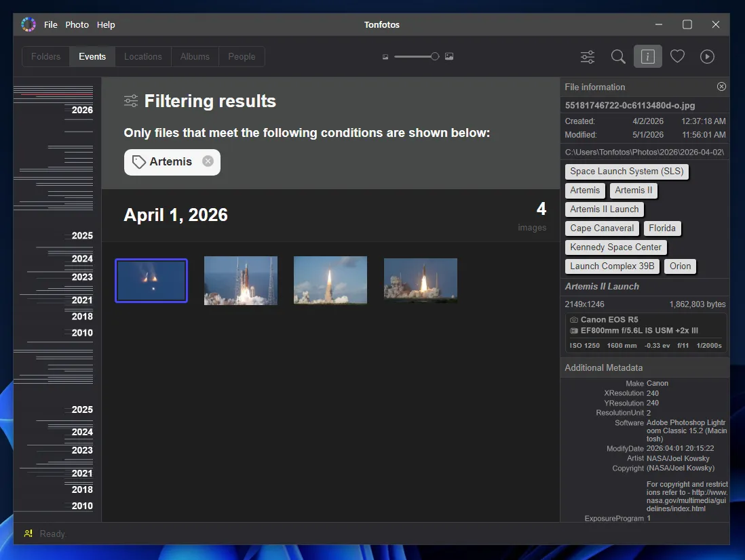
Task: Jump to first 2010 timeline marker
Action: [82, 333]
